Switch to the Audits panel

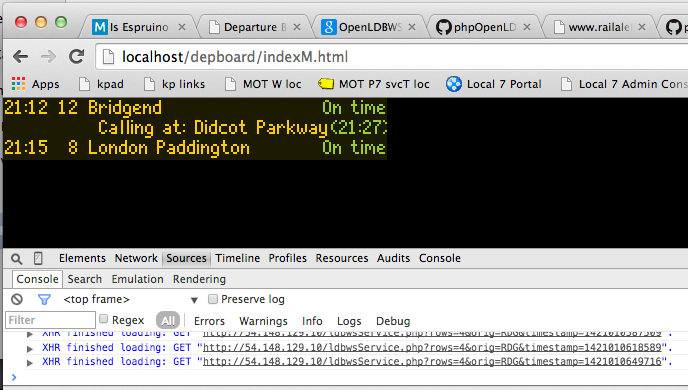(393, 258)
